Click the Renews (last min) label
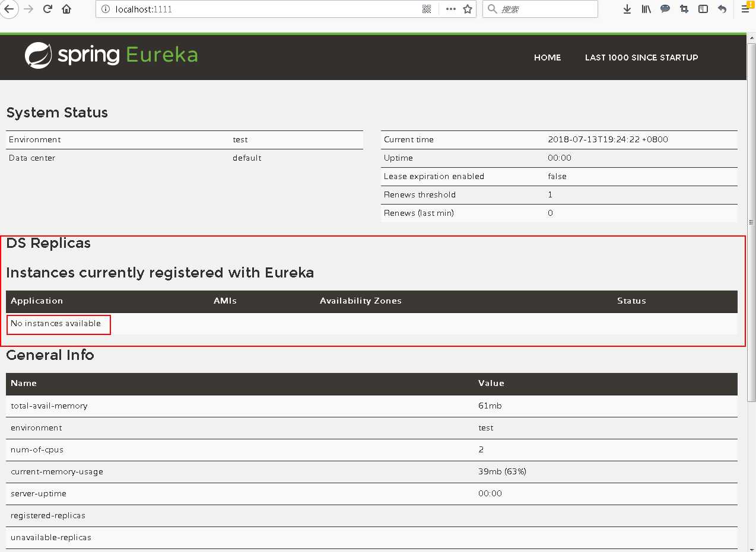Screen dimensions: 756x552 pos(419,213)
